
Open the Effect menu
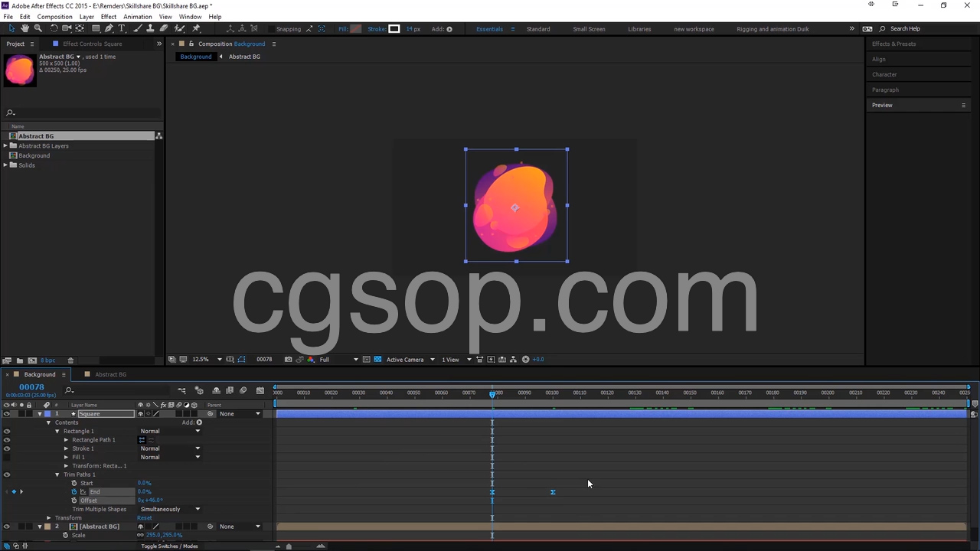pos(109,17)
